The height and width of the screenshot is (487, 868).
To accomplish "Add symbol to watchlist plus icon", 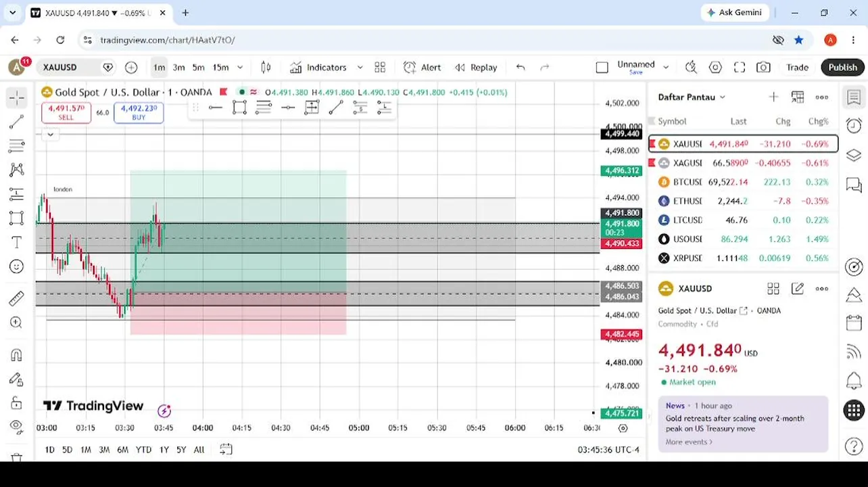I will click(773, 97).
